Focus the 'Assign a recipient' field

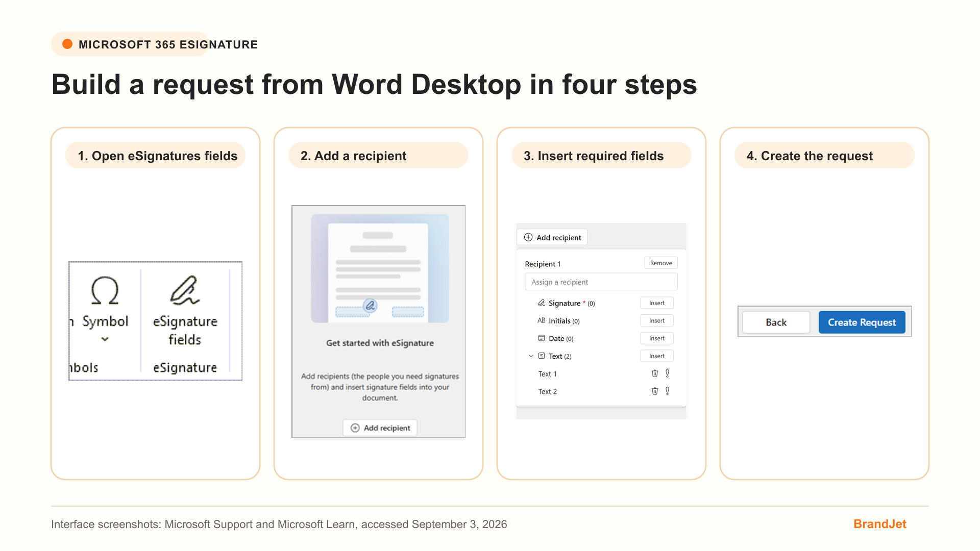(x=601, y=282)
